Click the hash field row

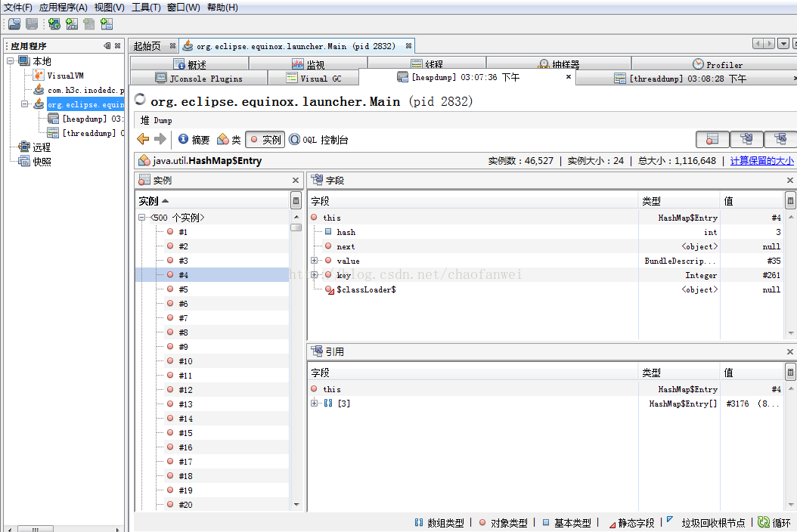pyautogui.click(x=545, y=232)
